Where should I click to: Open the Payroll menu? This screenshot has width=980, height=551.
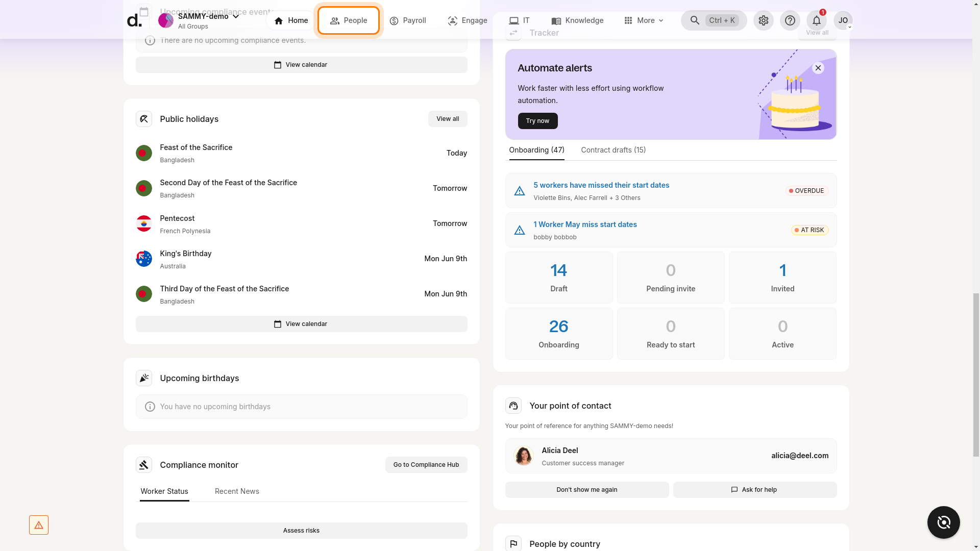click(407, 20)
